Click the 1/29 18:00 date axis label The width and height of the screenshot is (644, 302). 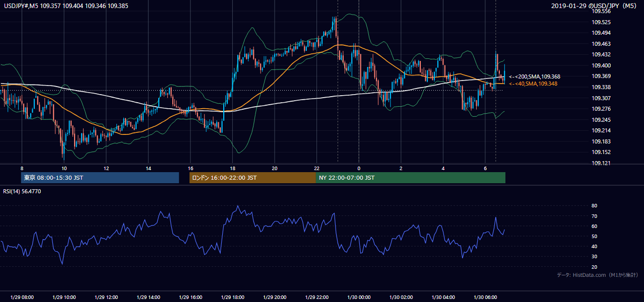pyautogui.click(x=232, y=297)
